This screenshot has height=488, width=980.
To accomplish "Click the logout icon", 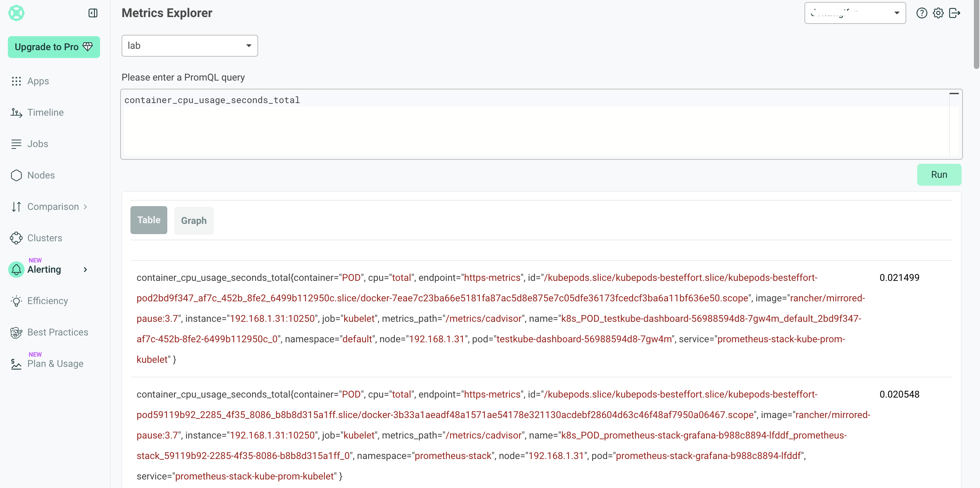I will pos(954,13).
